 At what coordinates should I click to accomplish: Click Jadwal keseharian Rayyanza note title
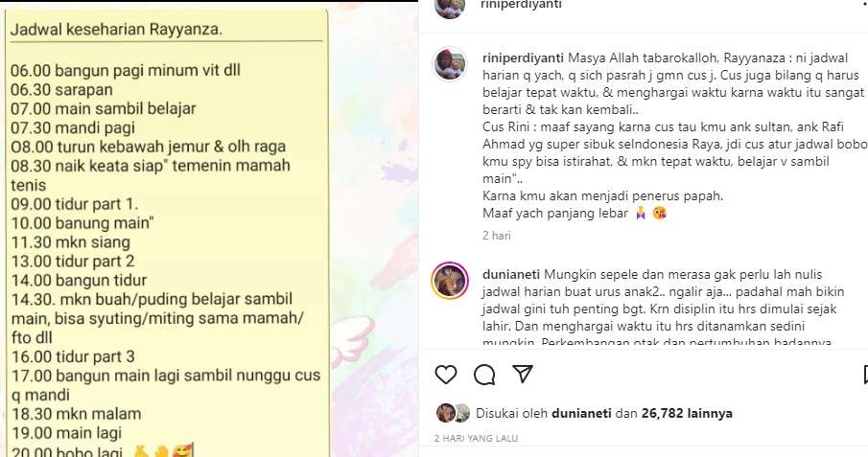(116, 29)
